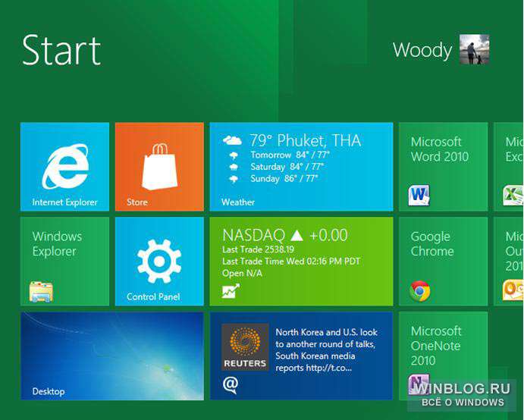Click the '+0.00' NASDAQ change value
The height and width of the screenshot is (420, 524).
pos(329,235)
